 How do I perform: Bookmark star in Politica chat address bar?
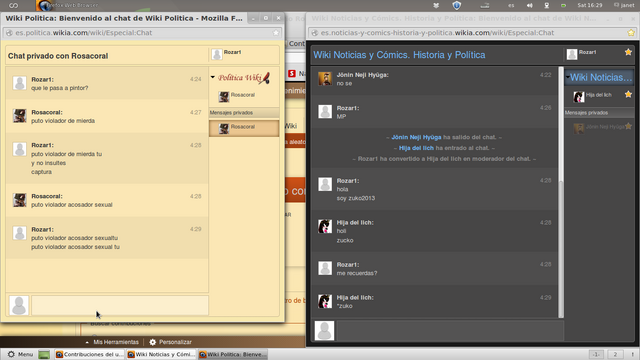tap(276, 33)
